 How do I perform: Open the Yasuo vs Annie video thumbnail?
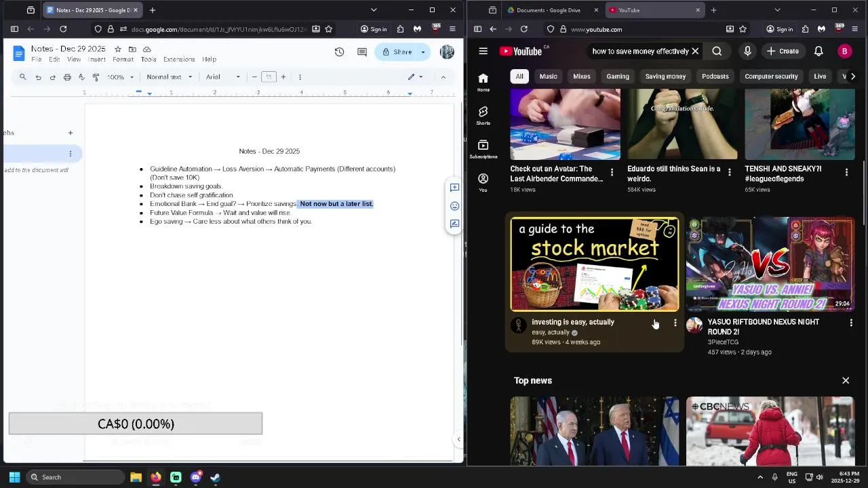(770, 264)
